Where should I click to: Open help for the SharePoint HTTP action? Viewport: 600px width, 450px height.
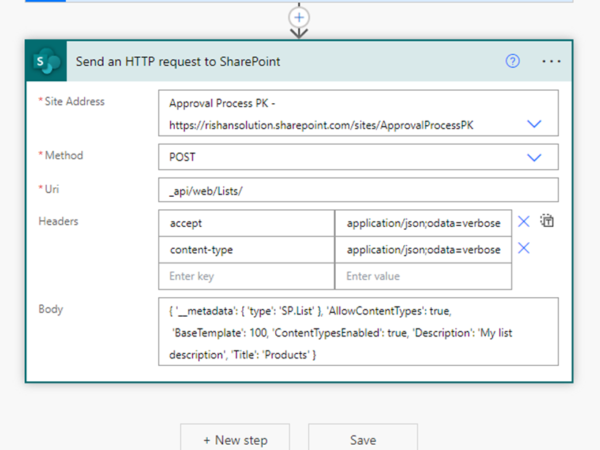coord(512,61)
